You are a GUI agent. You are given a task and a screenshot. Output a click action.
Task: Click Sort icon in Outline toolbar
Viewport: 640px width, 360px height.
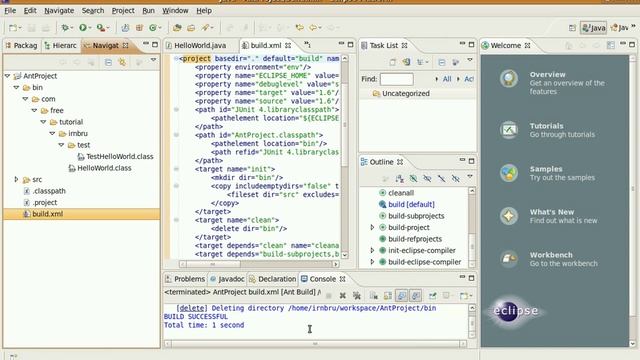(399, 178)
